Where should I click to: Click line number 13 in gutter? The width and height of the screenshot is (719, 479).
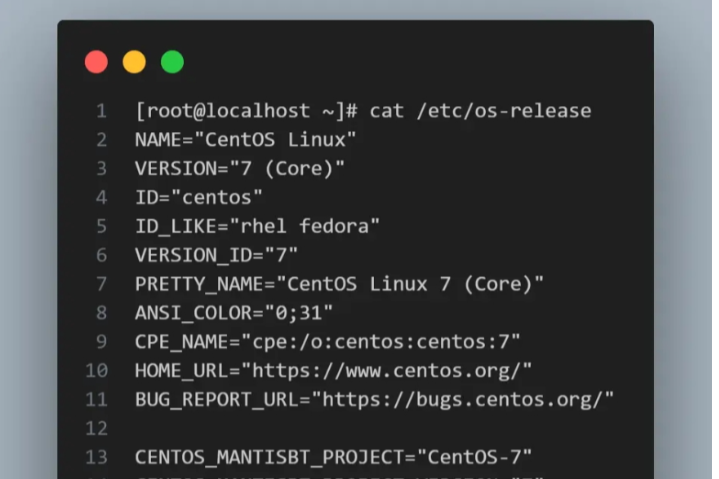(96, 457)
